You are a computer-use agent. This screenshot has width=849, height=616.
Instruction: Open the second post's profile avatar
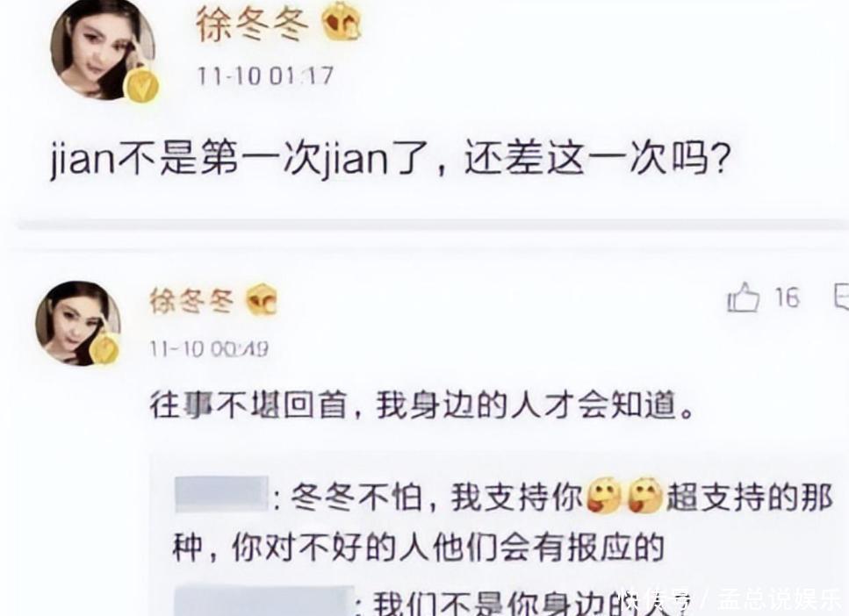pyautogui.click(x=78, y=324)
